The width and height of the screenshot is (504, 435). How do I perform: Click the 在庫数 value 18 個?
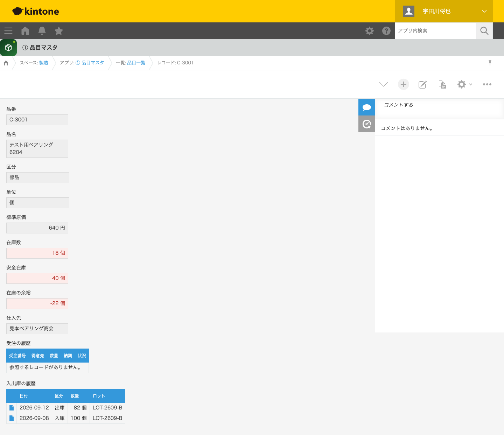(x=37, y=253)
